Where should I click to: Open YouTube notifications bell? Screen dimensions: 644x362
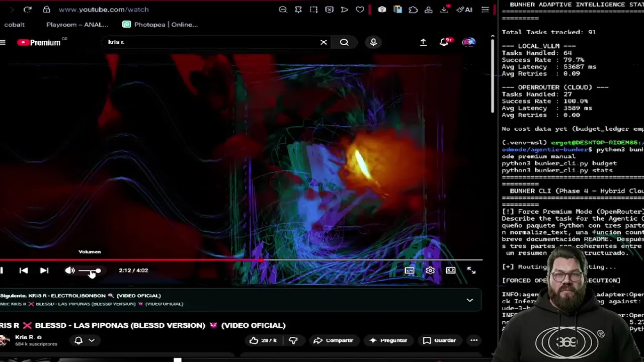(444, 42)
